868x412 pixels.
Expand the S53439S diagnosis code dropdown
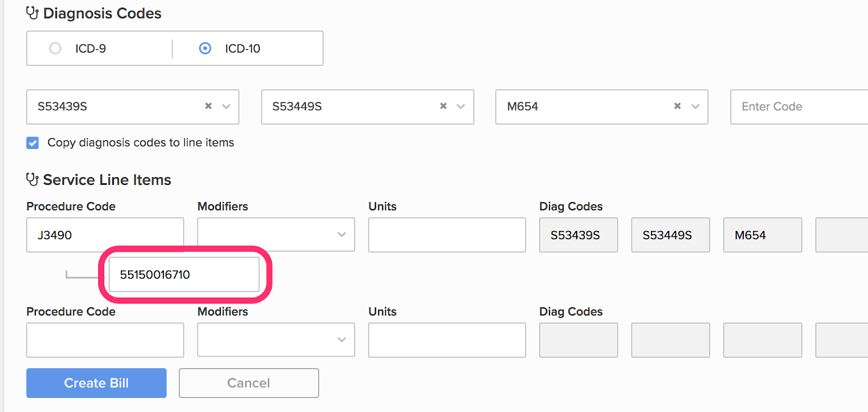[226, 106]
